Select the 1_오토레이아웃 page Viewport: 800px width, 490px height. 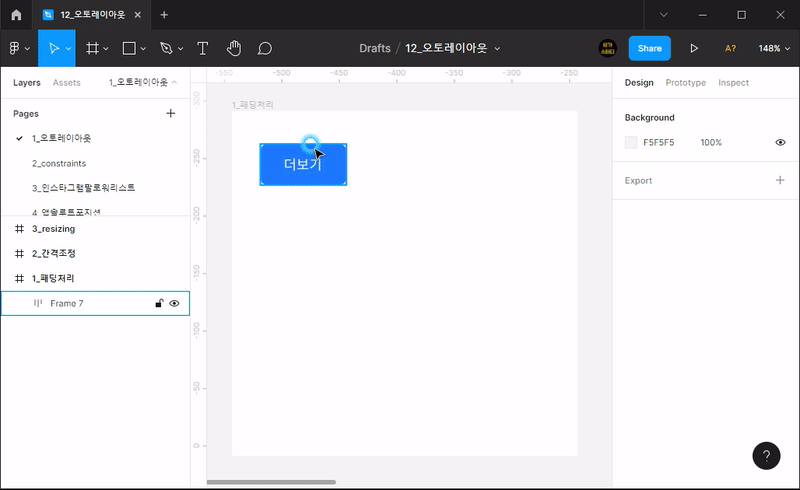pyautogui.click(x=61, y=138)
